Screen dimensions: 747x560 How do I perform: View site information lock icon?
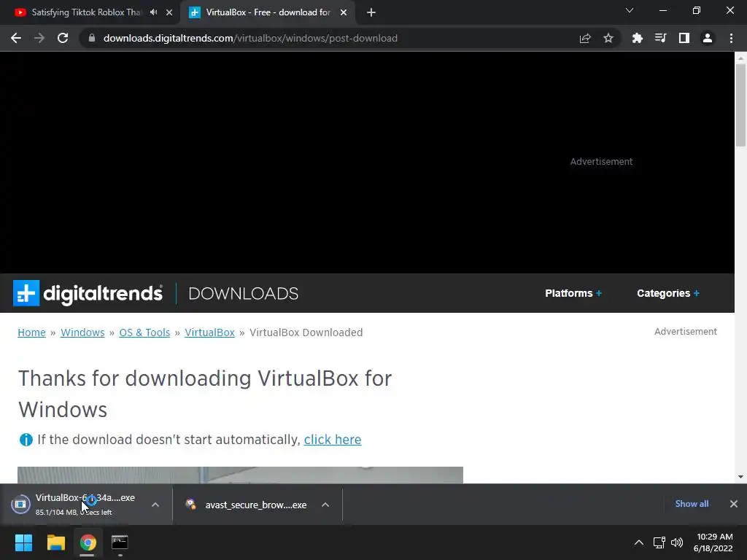coord(92,38)
